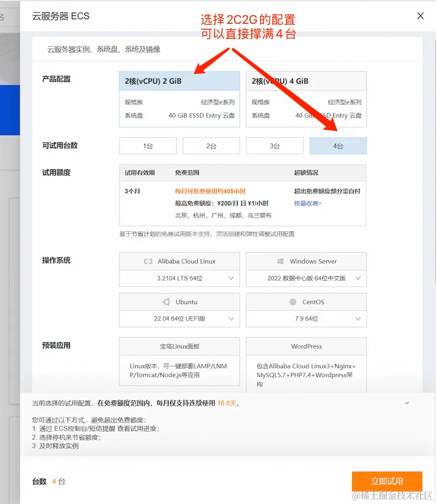Choose 3台 trial quantity
This screenshot has width=436, height=504.
[x=275, y=146]
